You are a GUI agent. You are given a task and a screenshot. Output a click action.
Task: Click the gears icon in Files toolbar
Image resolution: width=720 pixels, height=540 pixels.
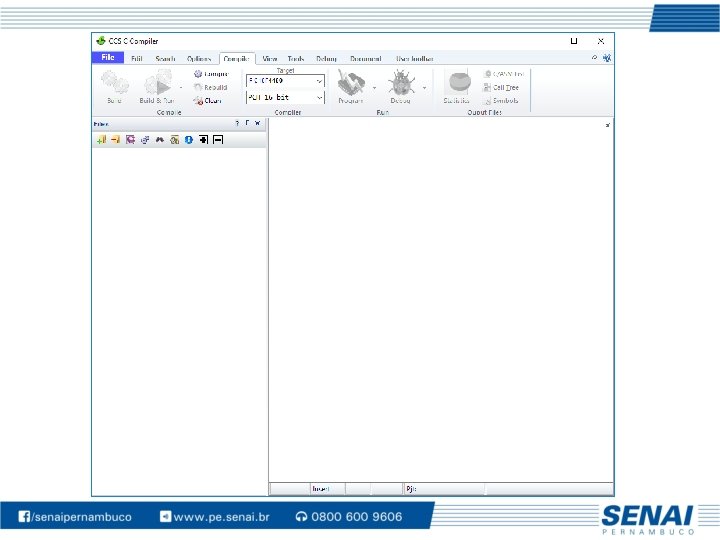145,140
